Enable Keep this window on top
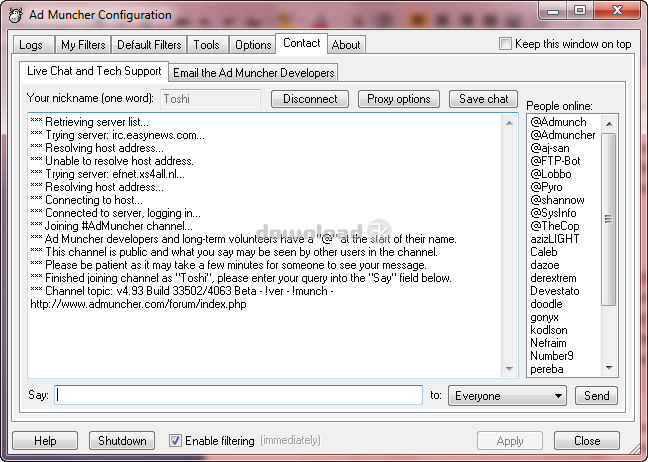Screen dimensions: 648x462 tap(505, 44)
